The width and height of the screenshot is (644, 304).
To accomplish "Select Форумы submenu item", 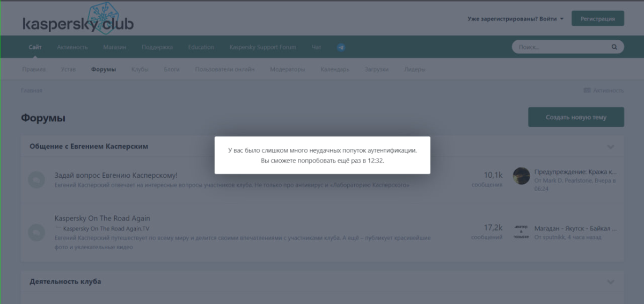I will pyautogui.click(x=104, y=69).
